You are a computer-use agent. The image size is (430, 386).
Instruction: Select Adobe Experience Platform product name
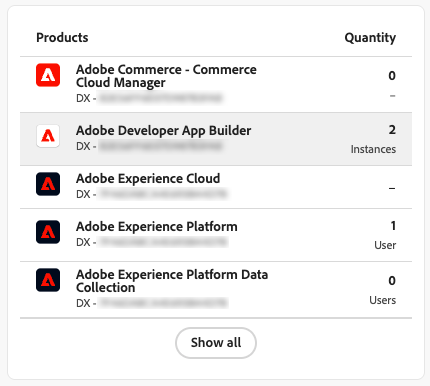156,227
